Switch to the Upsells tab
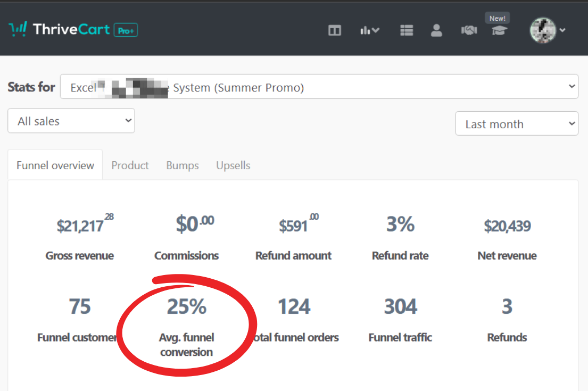Screen dimensions: 588x391 [x=233, y=165]
